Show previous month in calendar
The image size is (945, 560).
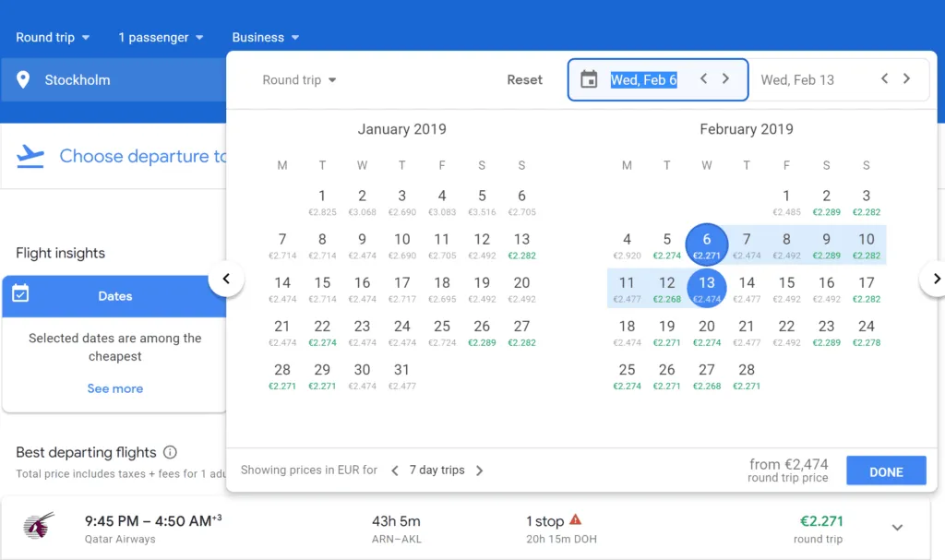[226, 279]
